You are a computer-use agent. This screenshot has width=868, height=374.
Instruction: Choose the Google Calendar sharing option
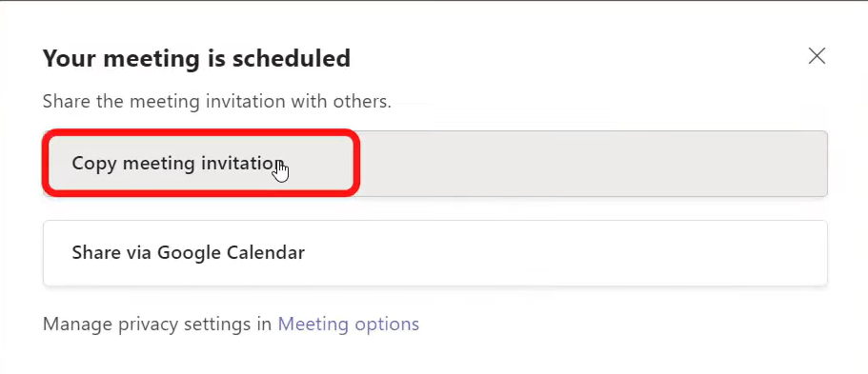(x=435, y=253)
